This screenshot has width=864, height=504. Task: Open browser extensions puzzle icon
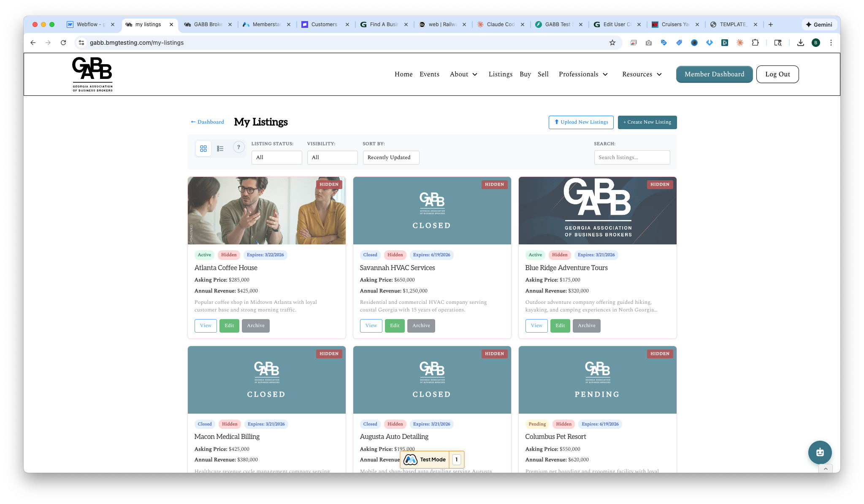click(755, 43)
